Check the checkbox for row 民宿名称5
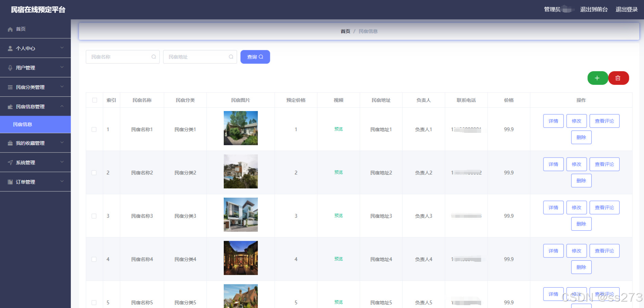Viewport: 644px width, 308px height. (94, 303)
